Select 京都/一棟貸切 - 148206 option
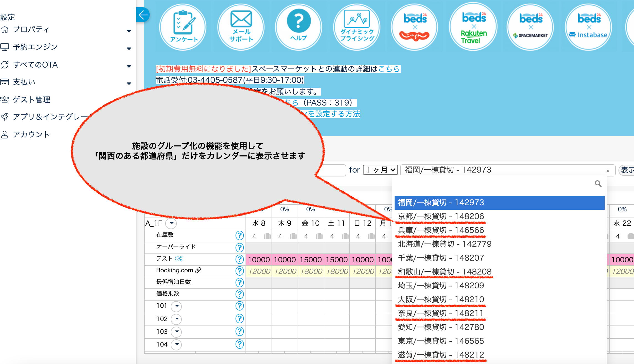This screenshot has width=634, height=364. (x=441, y=216)
